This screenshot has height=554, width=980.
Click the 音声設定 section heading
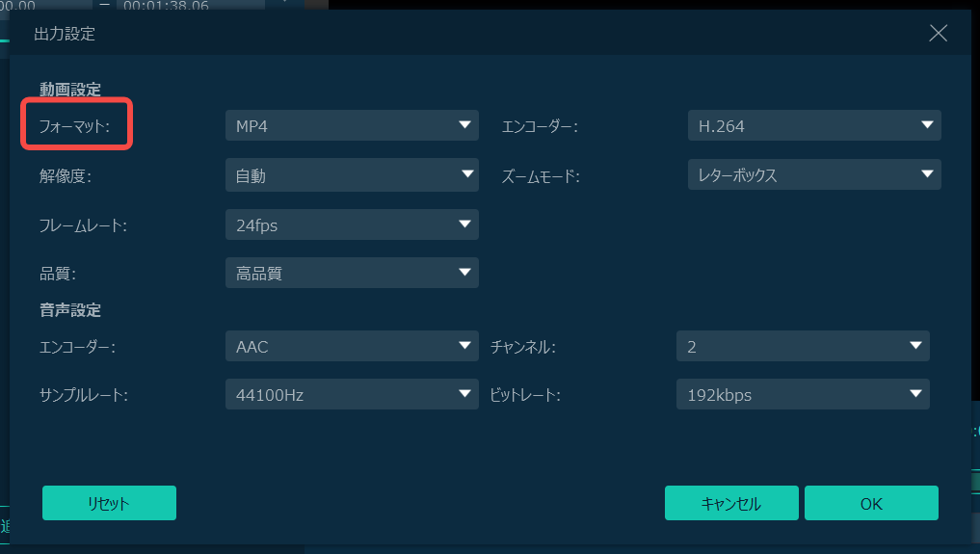[70, 310]
